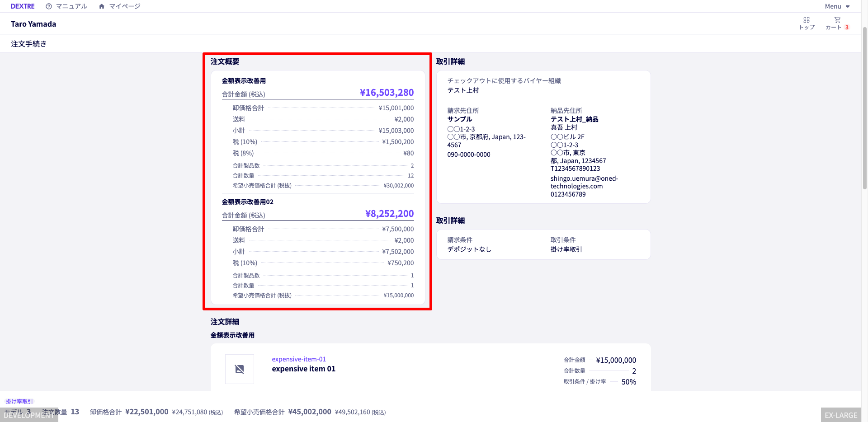Click the no-image placeholder for expensive item 01
This screenshot has width=868, height=422.
pyautogui.click(x=240, y=369)
